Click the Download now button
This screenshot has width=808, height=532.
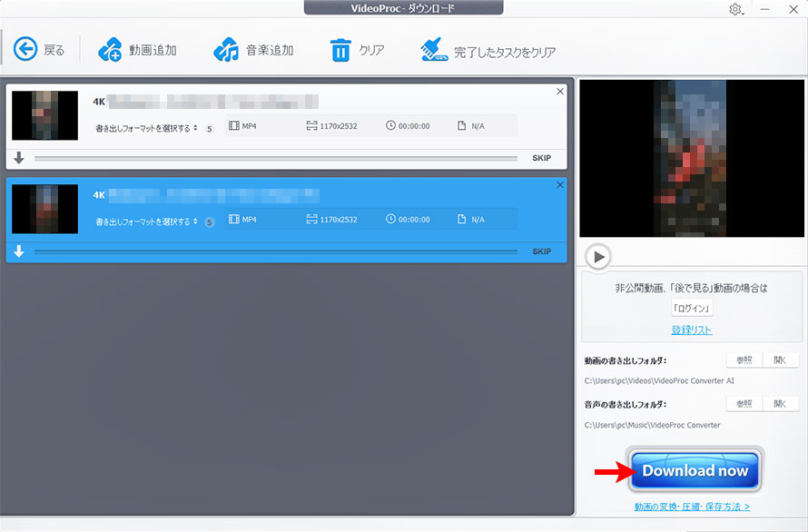click(x=695, y=470)
